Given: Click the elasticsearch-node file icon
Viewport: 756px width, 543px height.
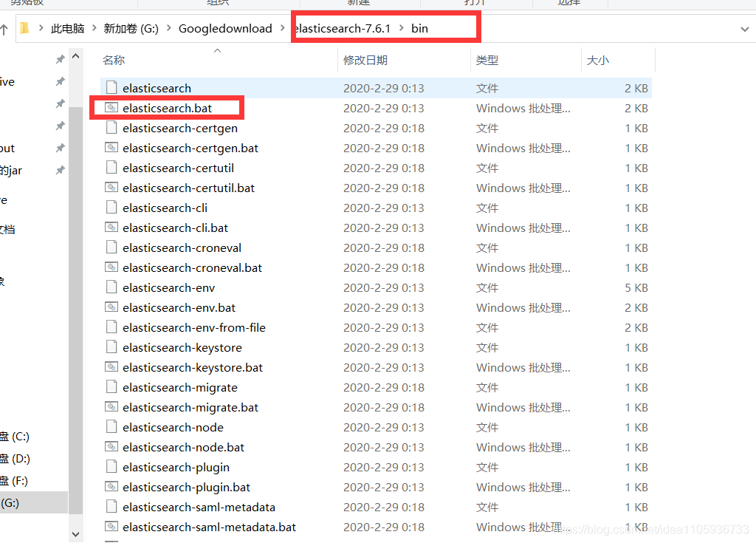Looking at the screenshot, I should click(111, 427).
